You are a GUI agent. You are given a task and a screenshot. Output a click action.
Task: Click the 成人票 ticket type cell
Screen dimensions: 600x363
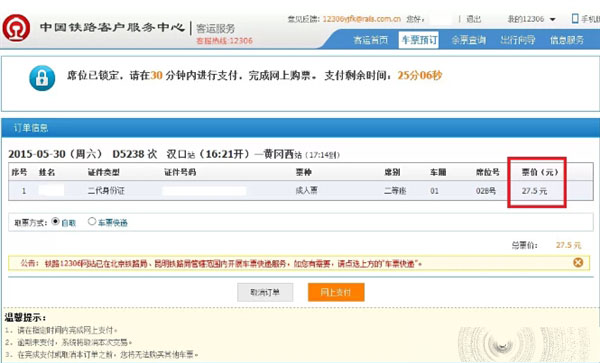click(x=306, y=190)
